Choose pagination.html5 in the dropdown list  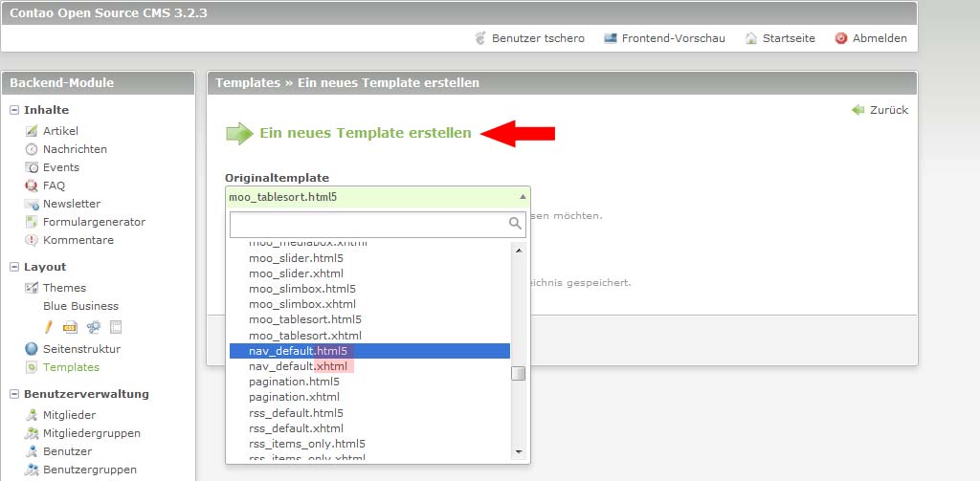pyautogui.click(x=295, y=382)
